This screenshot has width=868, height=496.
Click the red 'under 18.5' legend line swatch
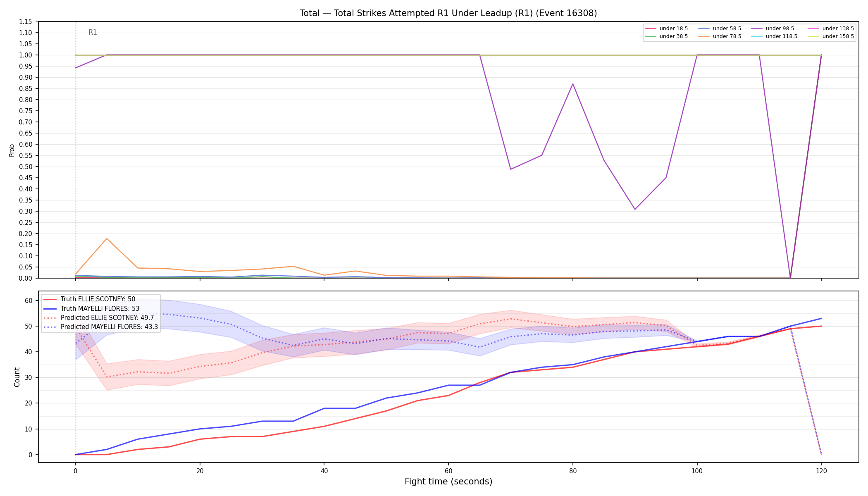point(651,29)
